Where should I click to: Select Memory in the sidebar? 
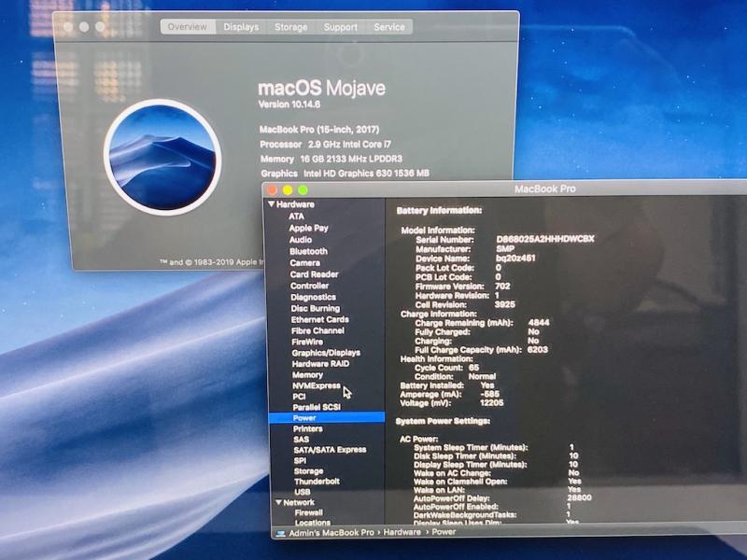(x=308, y=375)
